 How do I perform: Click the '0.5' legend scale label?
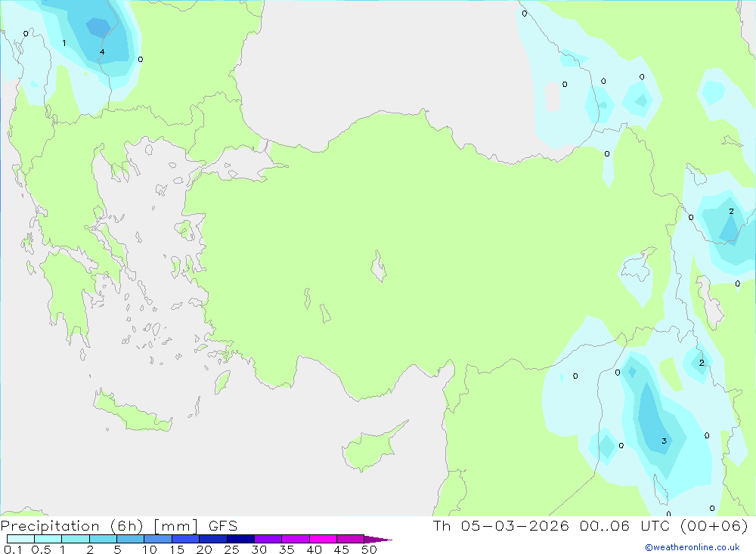pyautogui.click(x=42, y=549)
